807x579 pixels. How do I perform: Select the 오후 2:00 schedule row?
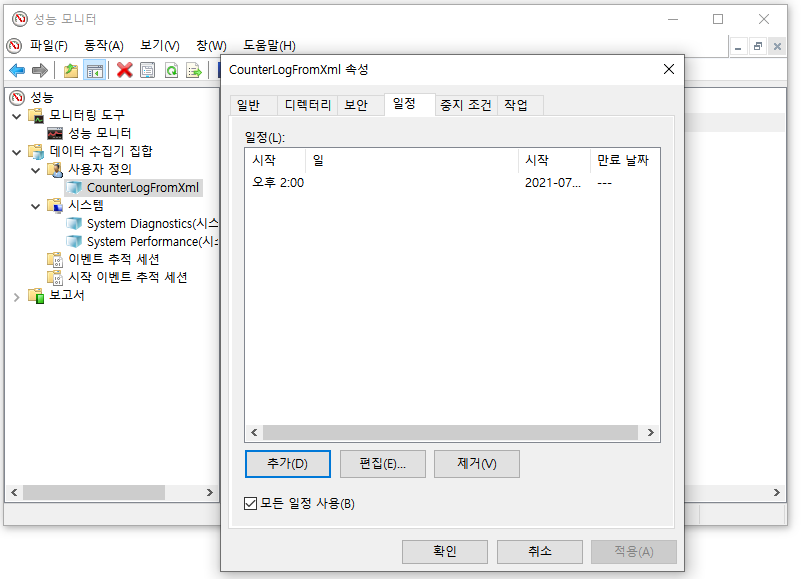point(452,183)
